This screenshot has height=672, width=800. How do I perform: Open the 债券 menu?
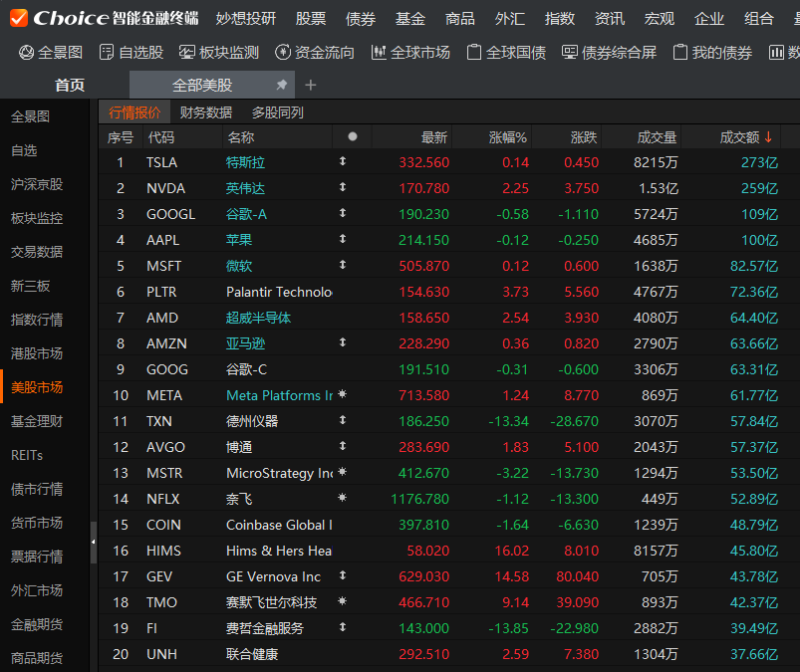[361, 19]
